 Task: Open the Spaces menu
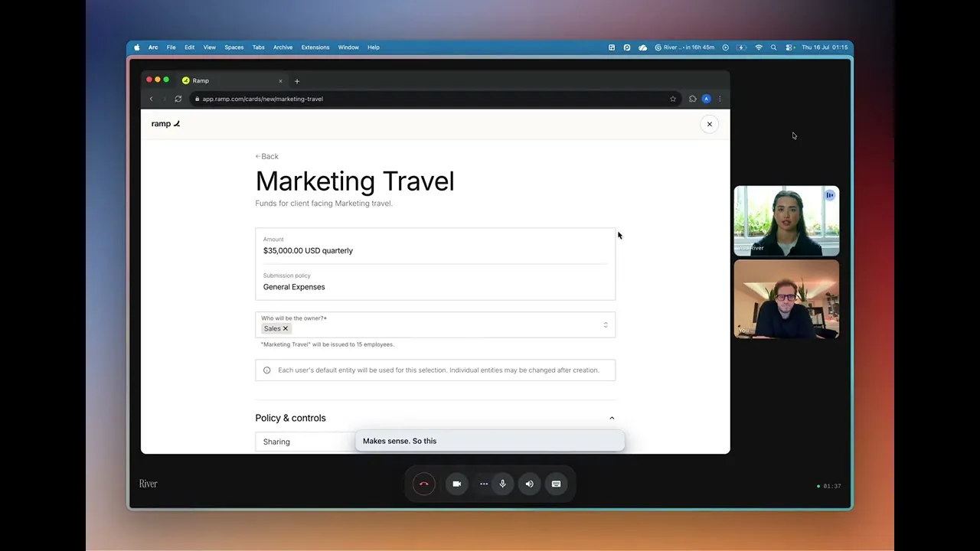tap(234, 47)
